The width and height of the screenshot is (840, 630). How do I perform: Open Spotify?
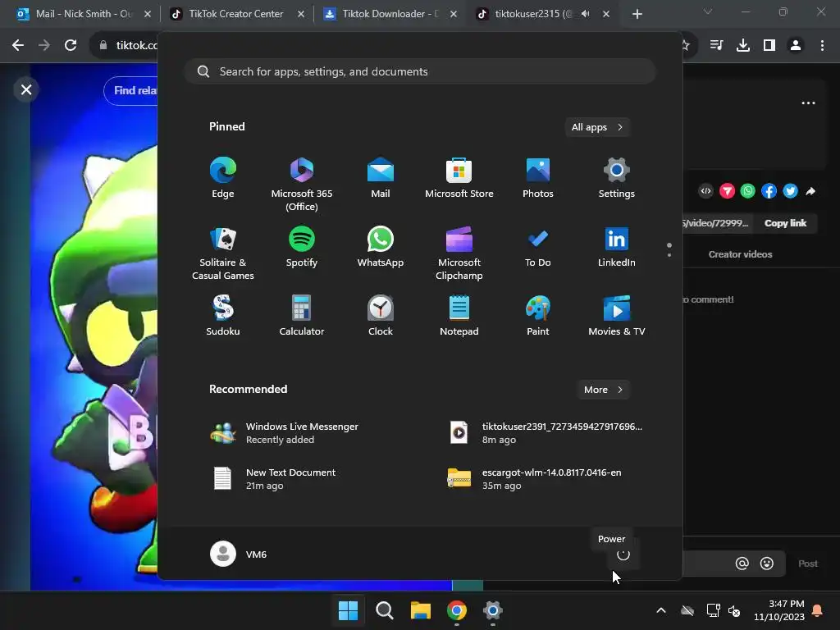click(x=302, y=248)
